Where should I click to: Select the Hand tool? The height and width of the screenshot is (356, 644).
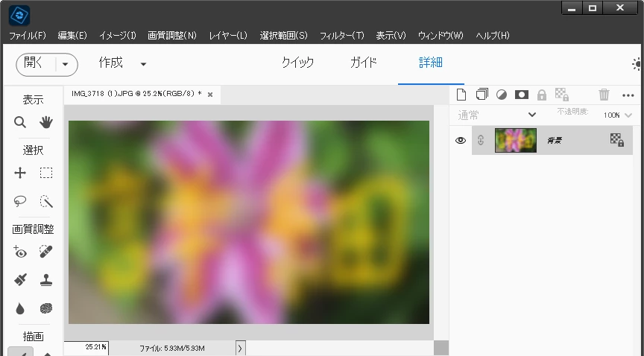tap(46, 122)
